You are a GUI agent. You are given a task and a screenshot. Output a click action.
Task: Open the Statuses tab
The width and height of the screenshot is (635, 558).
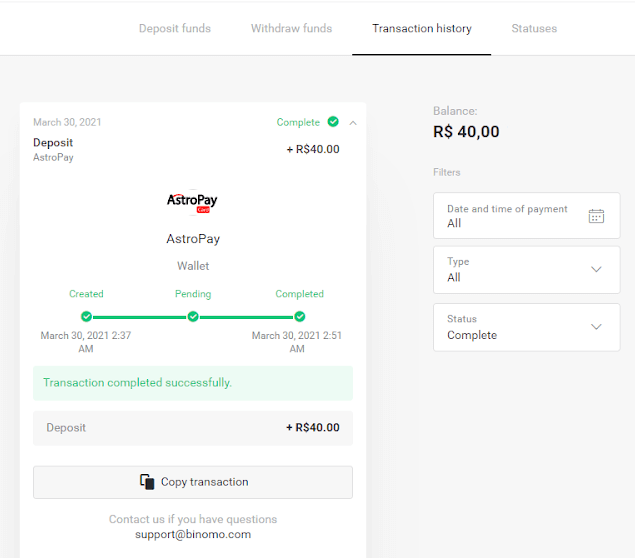(534, 28)
